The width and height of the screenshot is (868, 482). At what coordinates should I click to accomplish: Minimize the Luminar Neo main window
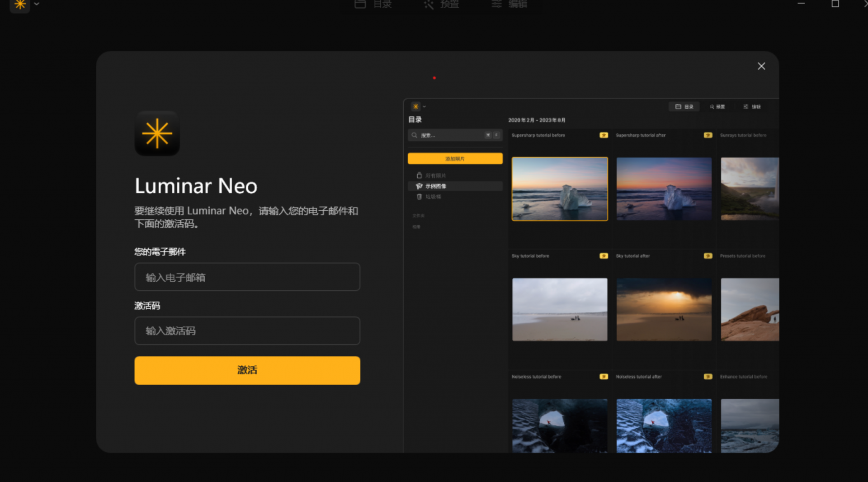tap(801, 4)
